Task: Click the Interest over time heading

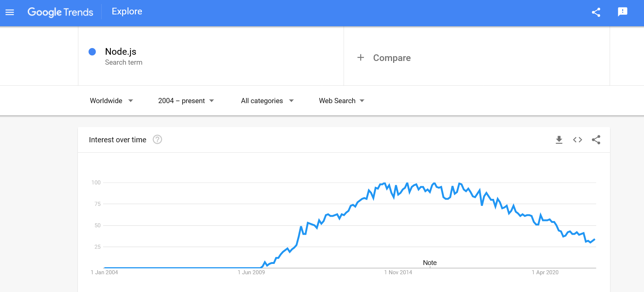Action: pos(117,140)
